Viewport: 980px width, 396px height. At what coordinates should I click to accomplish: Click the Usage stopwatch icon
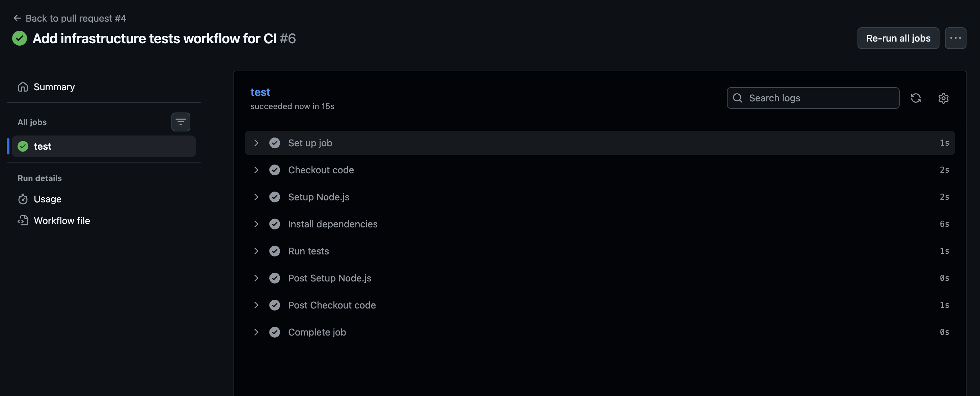click(x=23, y=199)
